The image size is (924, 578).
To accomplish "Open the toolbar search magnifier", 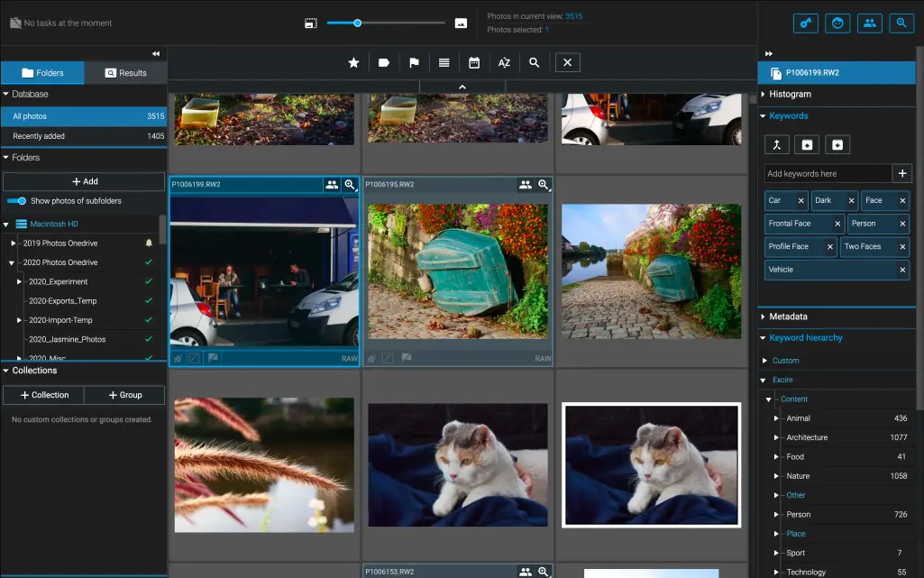I will pyautogui.click(x=535, y=62).
